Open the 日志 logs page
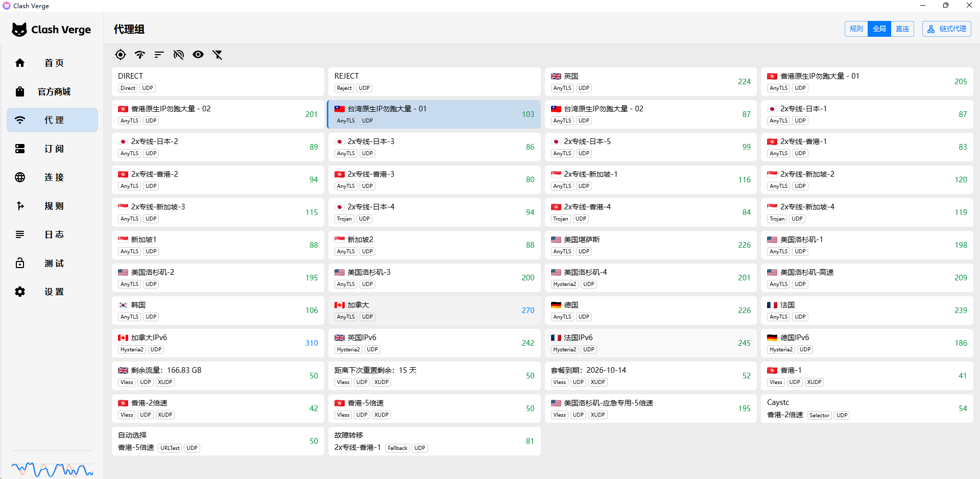This screenshot has width=980, height=479. [52, 234]
